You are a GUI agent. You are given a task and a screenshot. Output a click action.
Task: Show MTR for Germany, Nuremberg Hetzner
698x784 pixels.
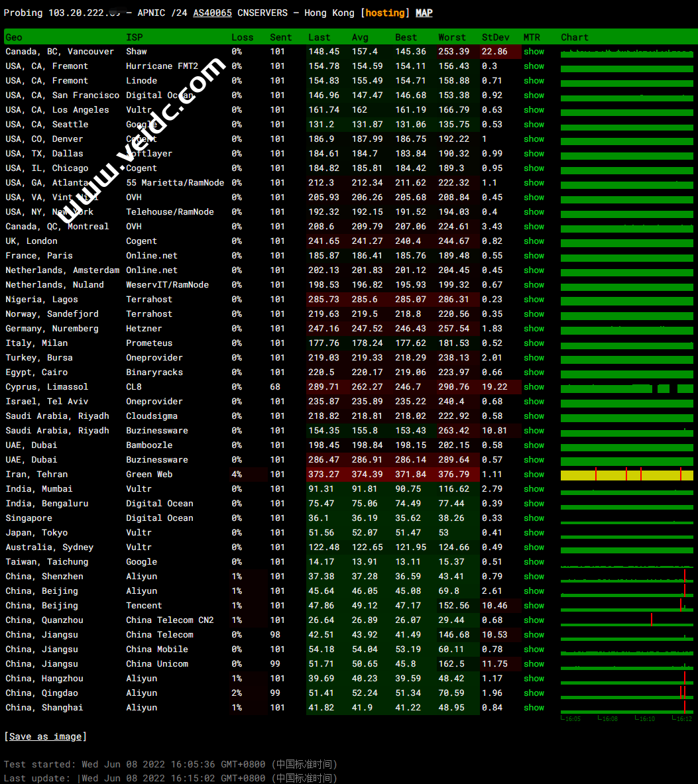click(534, 329)
